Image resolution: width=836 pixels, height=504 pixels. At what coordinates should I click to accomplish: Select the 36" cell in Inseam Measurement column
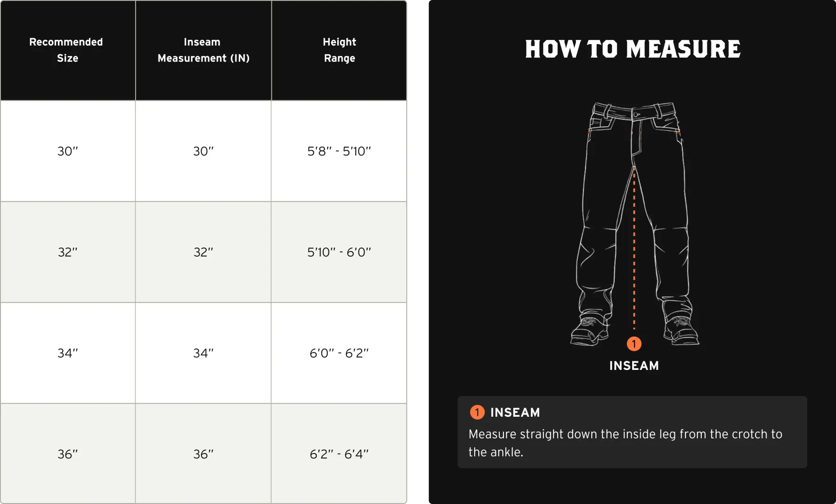pos(203,454)
